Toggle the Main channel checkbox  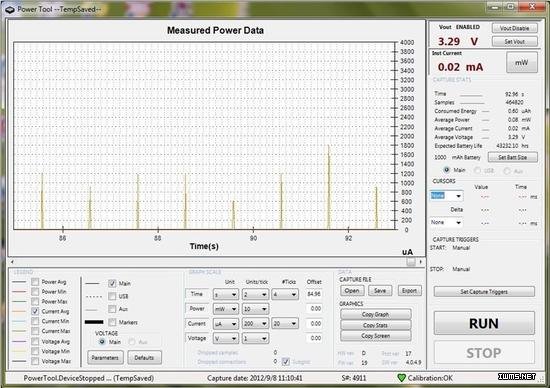112,283
